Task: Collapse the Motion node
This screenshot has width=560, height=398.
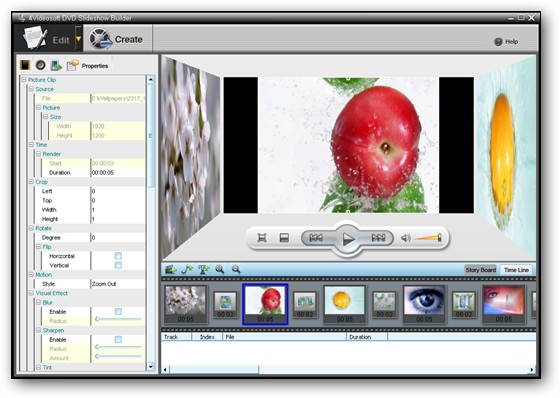Action: pos(31,275)
